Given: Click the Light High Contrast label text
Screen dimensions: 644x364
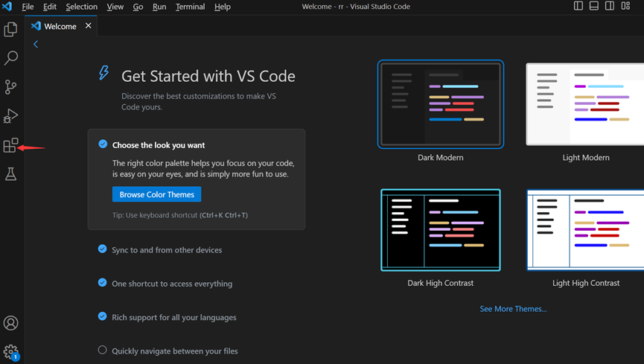Looking at the screenshot, I should [586, 283].
